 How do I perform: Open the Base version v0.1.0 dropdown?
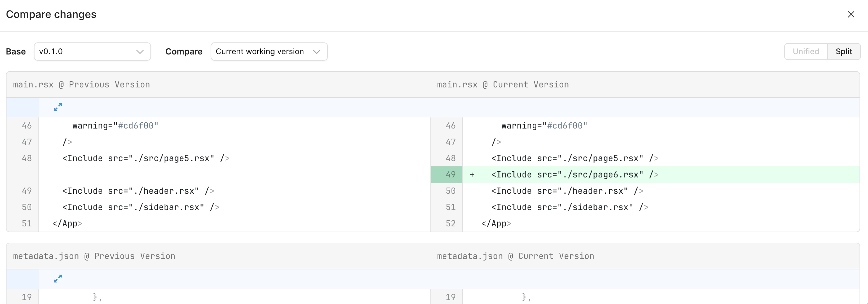coord(92,52)
